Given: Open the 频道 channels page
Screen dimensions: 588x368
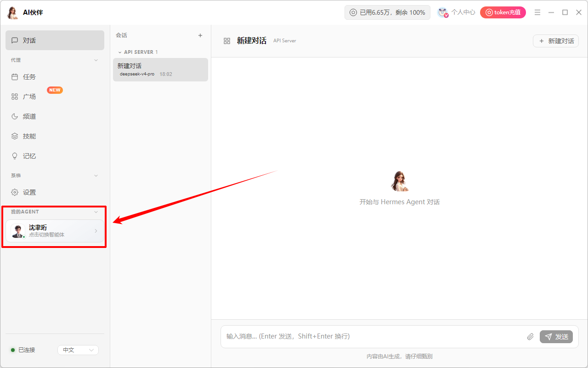Looking at the screenshot, I should (55, 116).
